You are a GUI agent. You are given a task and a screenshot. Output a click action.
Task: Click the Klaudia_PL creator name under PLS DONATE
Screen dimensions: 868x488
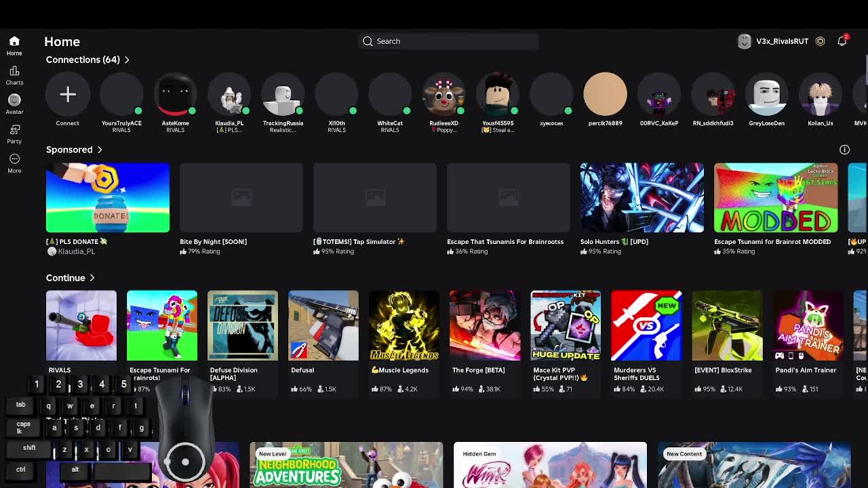77,251
